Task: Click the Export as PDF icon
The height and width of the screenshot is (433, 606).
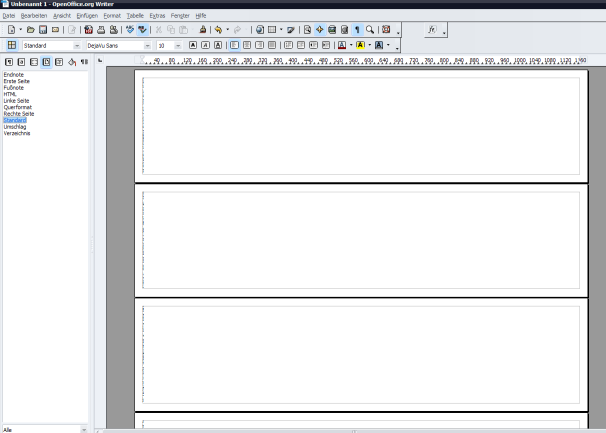Action: pyautogui.click(x=88, y=31)
